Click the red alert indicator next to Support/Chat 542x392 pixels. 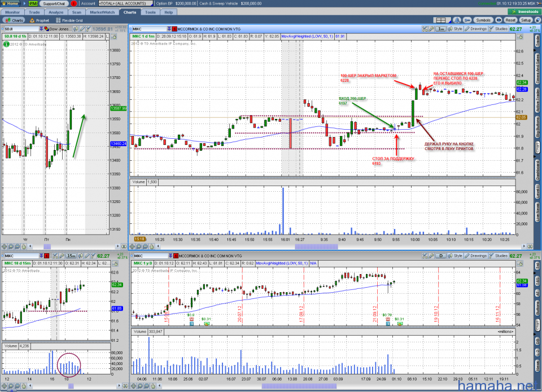[x=73, y=3]
